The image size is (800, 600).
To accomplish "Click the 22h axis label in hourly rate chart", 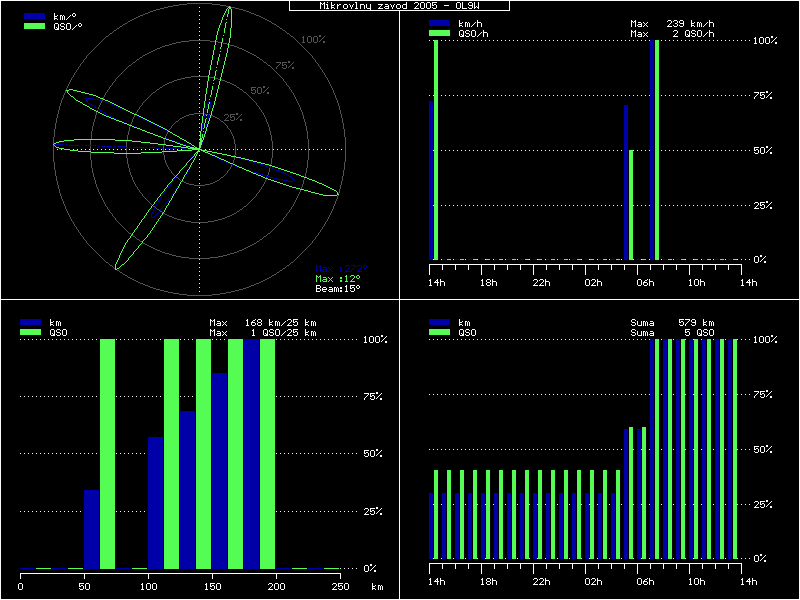I will (x=541, y=283).
